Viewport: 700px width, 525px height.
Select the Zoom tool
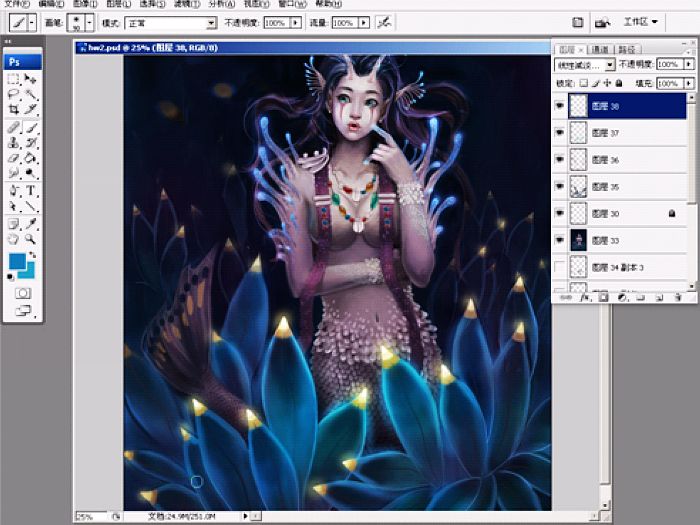coord(30,239)
